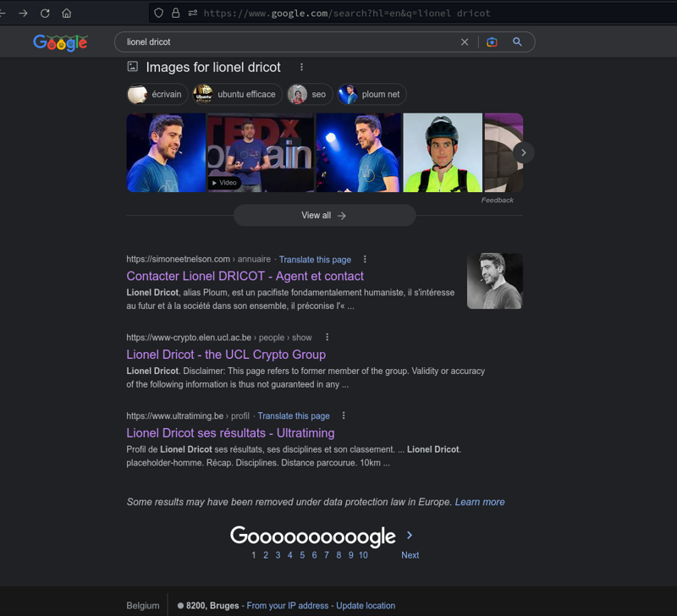The width and height of the screenshot is (677, 616).
Task: Go to results page 9
Action: point(350,555)
